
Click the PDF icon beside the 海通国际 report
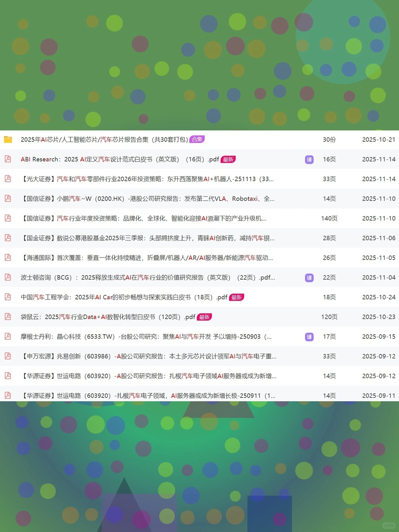click(x=7, y=258)
